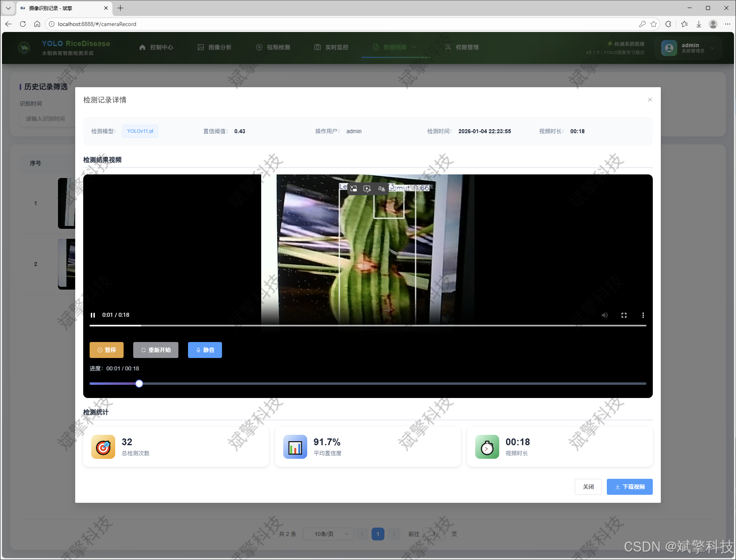The width and height of the screenshot is (736, 560).
Task: Go back in the browser
Action: click(x=8, y=24)
